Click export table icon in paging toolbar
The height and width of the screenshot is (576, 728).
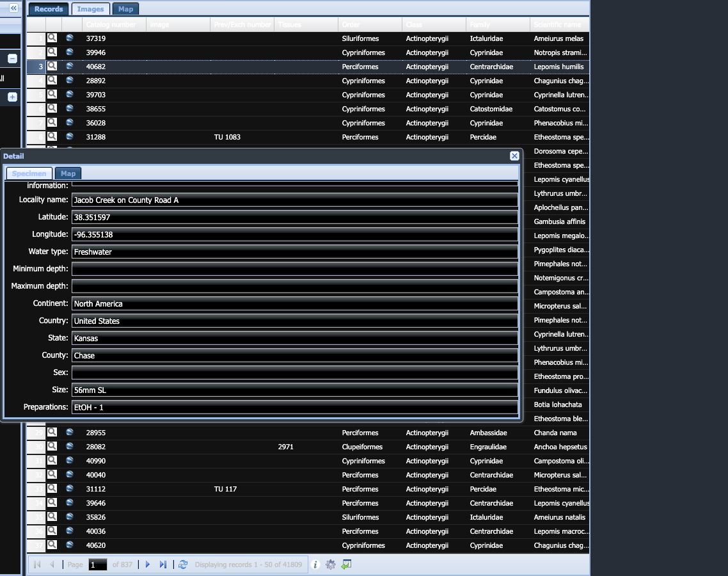(346, 564)
